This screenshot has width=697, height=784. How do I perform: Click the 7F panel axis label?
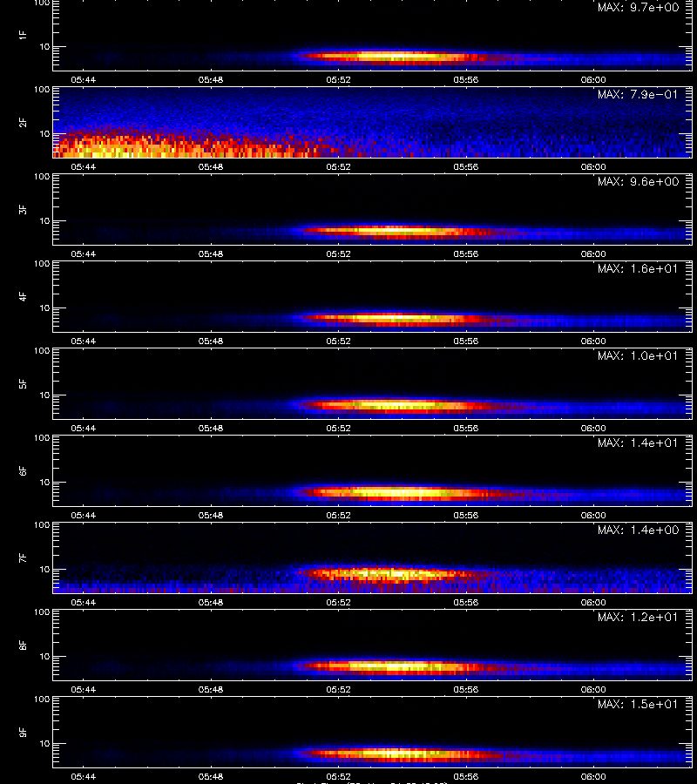tap(23, 558)
